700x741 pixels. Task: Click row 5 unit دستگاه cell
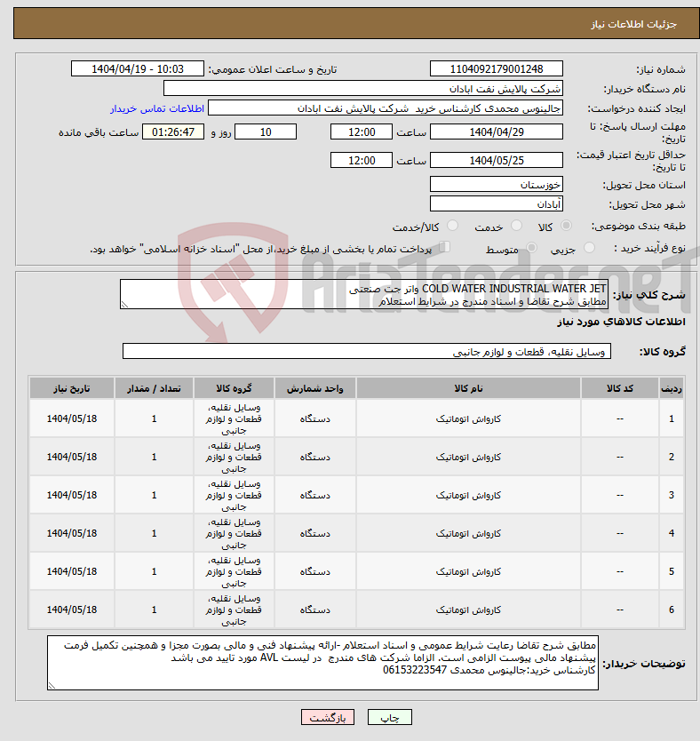pyautogui.click(x=315, y=572)
